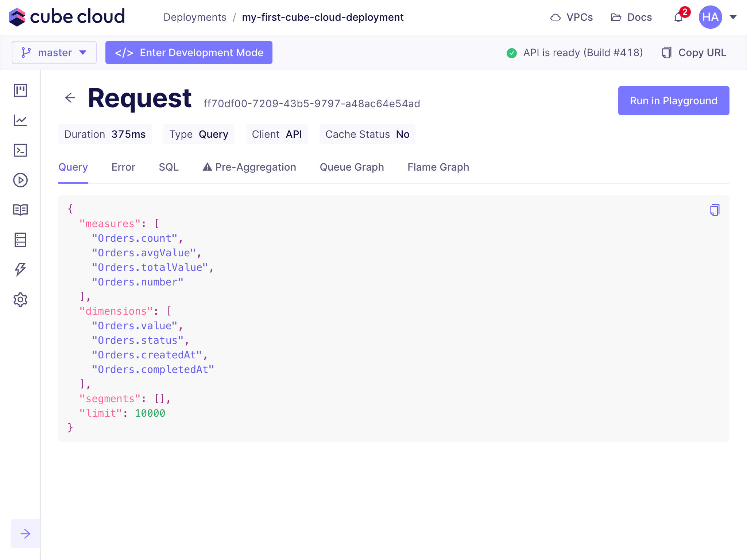Screen dimensions: 747x560
Task: Open the Deployments breadcrumb link
Action: [195, 17]
